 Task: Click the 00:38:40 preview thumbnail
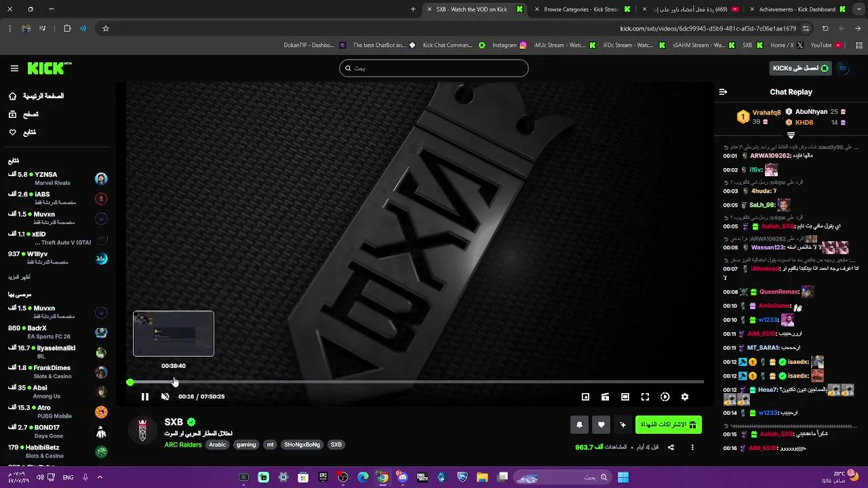(x=174, y=333)
